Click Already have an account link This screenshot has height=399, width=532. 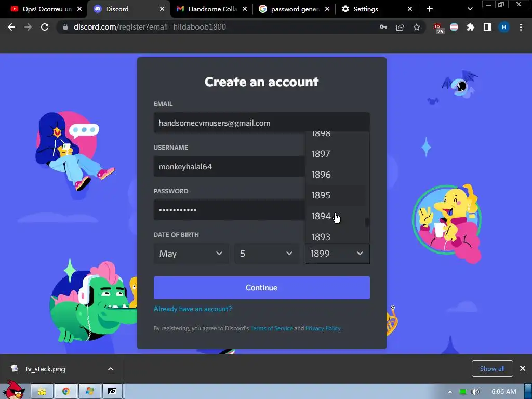click(x=193, y=309)
